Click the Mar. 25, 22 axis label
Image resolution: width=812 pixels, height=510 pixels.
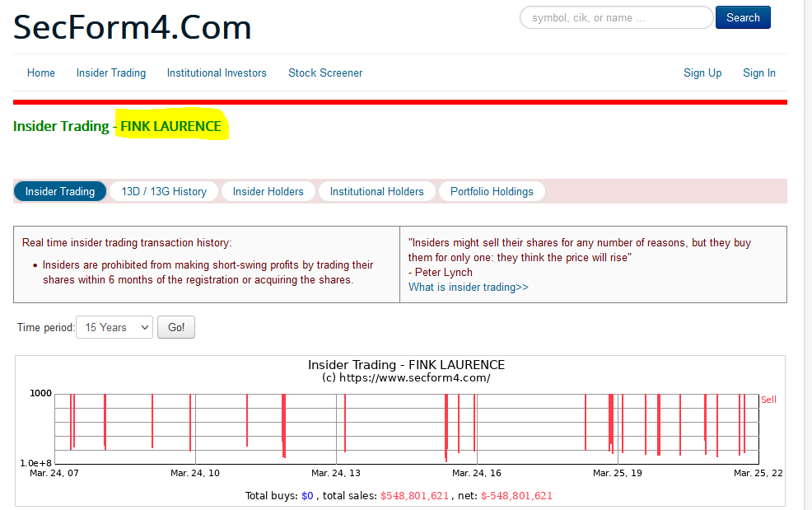pos(758,473)
